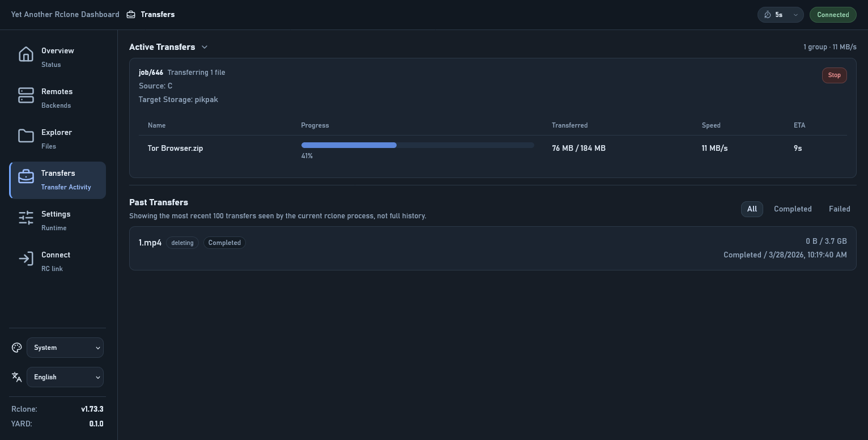The height and width of the screenshot is (440, 868).
Task: Show only Completed past transfers
Action: pyautogui.click(x=793, y=209)
